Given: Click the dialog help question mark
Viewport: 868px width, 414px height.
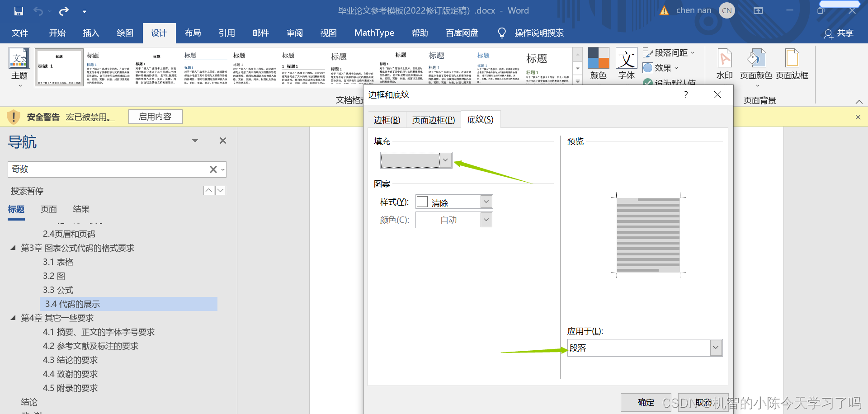Looking at the screenshot, I should pos(686,94).
